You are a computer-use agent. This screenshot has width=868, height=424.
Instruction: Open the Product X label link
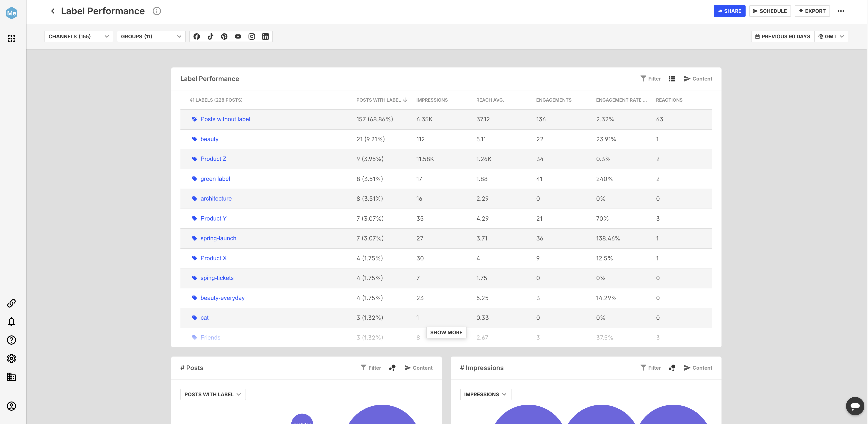[x=214, y=258]
